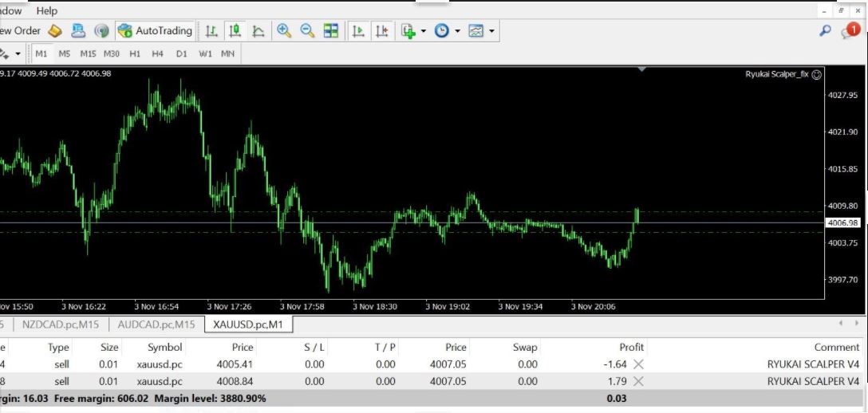Open the Indicators list dropdown
The height and width of the screenshot is (413, 868).
click(414, 31)
